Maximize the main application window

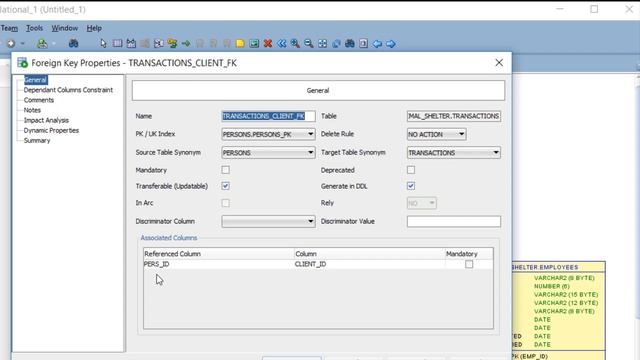pos(594,9)
